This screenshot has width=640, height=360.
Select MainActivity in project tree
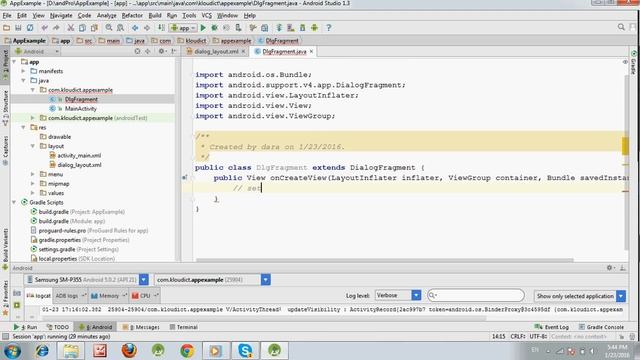[x=80, y=109]
